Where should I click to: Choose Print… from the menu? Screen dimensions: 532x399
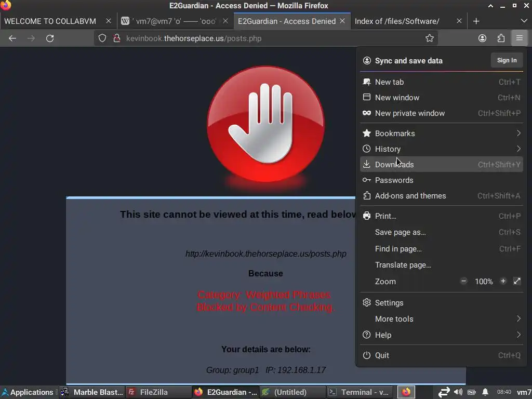(x=442, y=216)
